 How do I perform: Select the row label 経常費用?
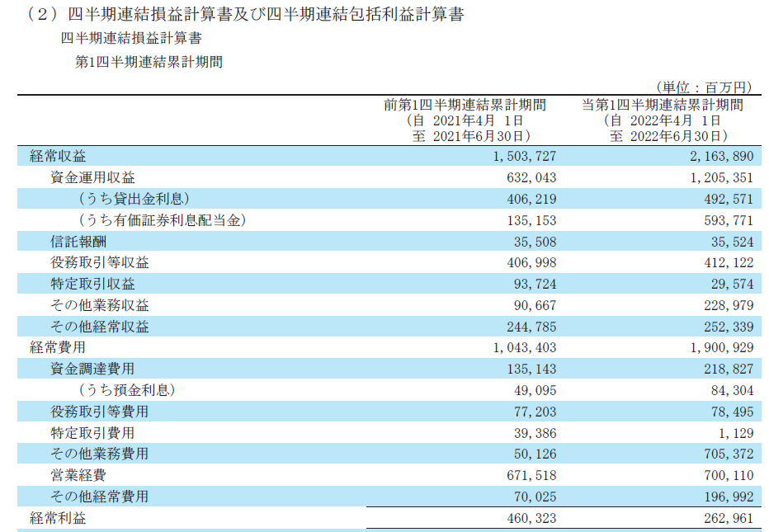tap(58, 347)
